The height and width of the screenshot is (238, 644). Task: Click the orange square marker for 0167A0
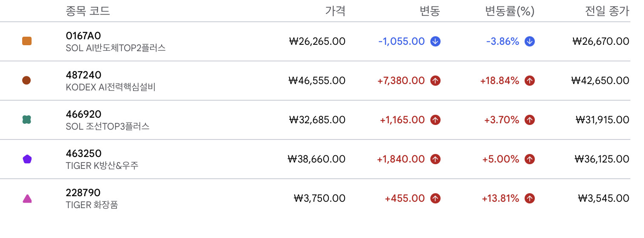coord(27,41)
